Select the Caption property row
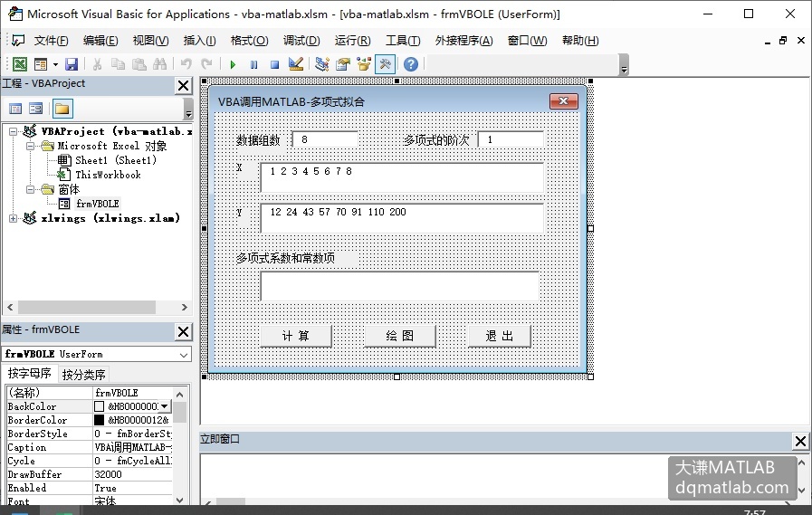 click(x=89, y=447)
